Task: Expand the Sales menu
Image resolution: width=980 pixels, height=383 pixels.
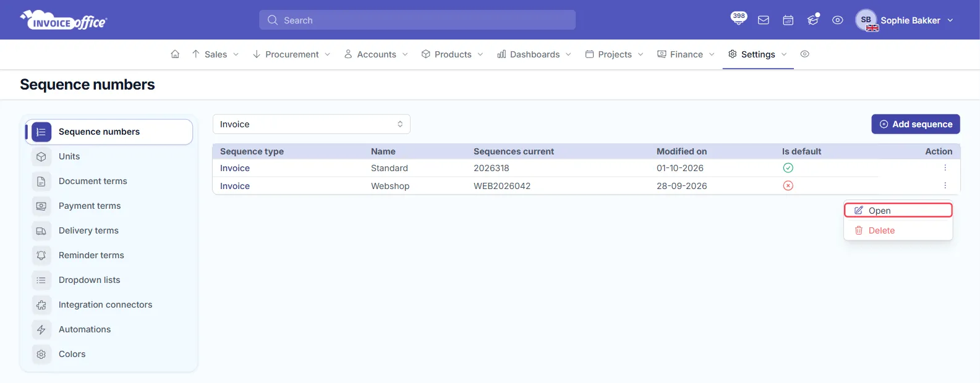Action: point(215,54)
